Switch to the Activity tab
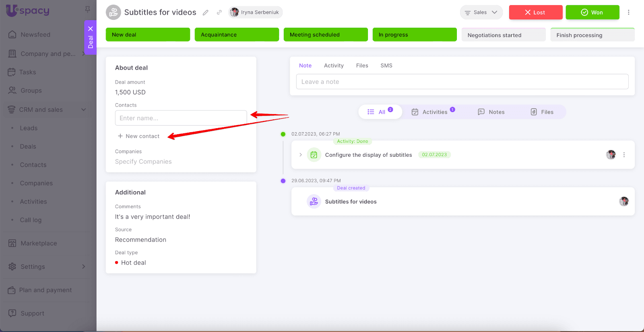This screenshot has width=644, height=332. click(x=334, y=66)
